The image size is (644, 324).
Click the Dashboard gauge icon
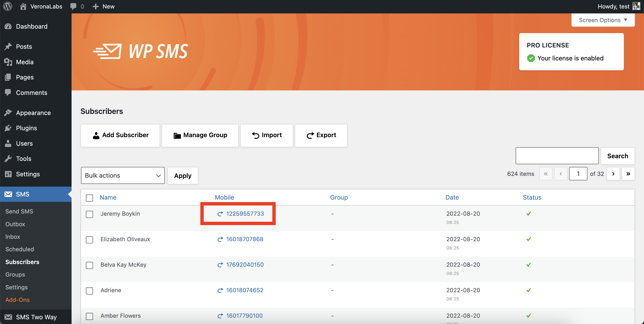pos(8,26)
